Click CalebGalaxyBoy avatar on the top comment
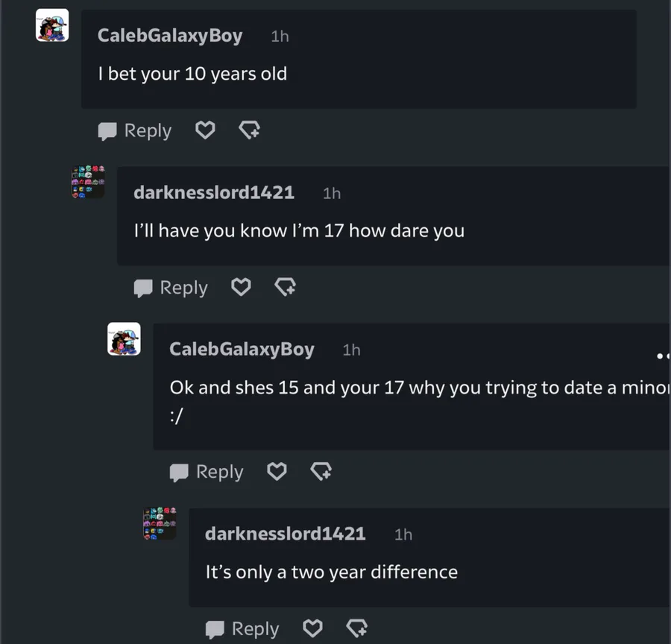This screenshot has width=671, height=644. click(52, 26)
